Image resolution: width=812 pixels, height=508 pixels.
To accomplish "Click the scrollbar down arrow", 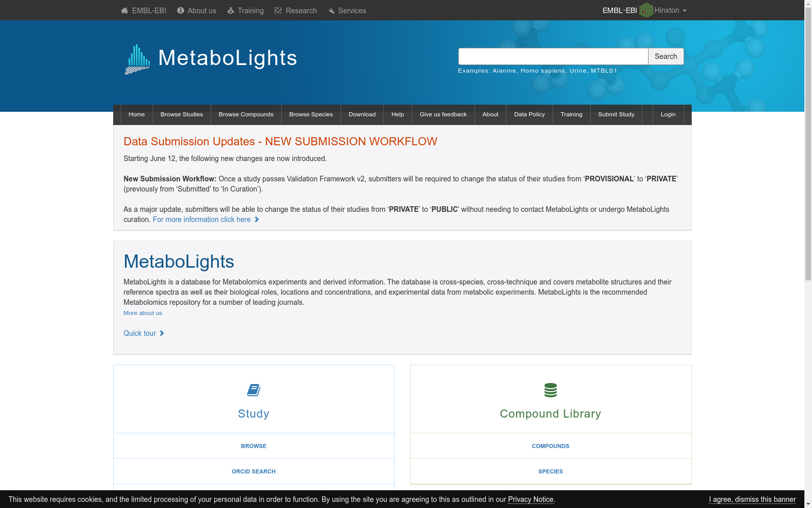I will [x=808, y=504].
